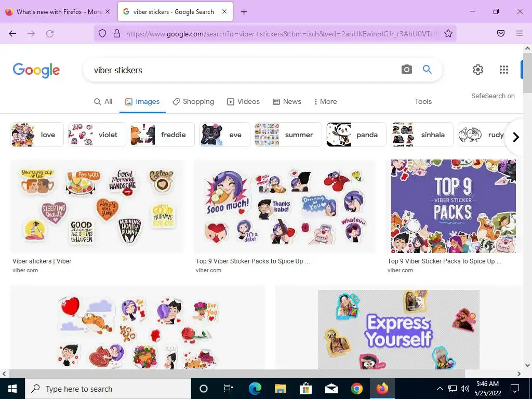Switch to the Videos results tab
The width and height of the screenshot is (532, 399).
(x=243, y=101)
